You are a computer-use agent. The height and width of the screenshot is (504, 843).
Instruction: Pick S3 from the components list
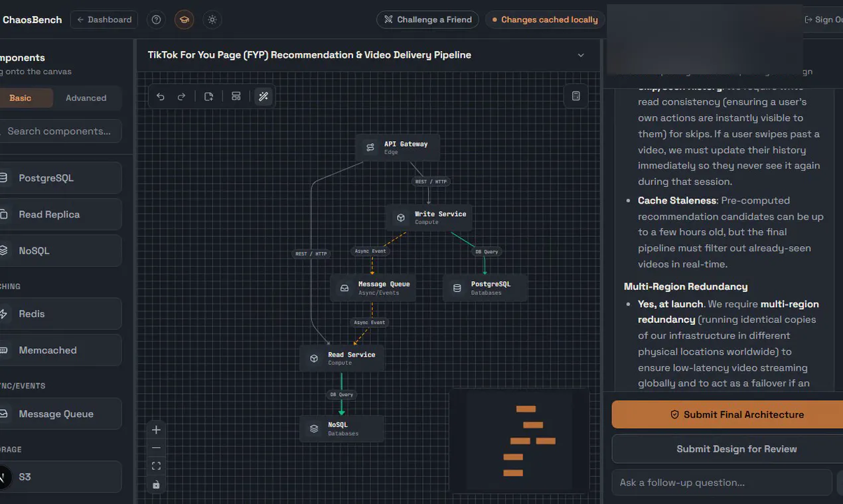point(60,477)
